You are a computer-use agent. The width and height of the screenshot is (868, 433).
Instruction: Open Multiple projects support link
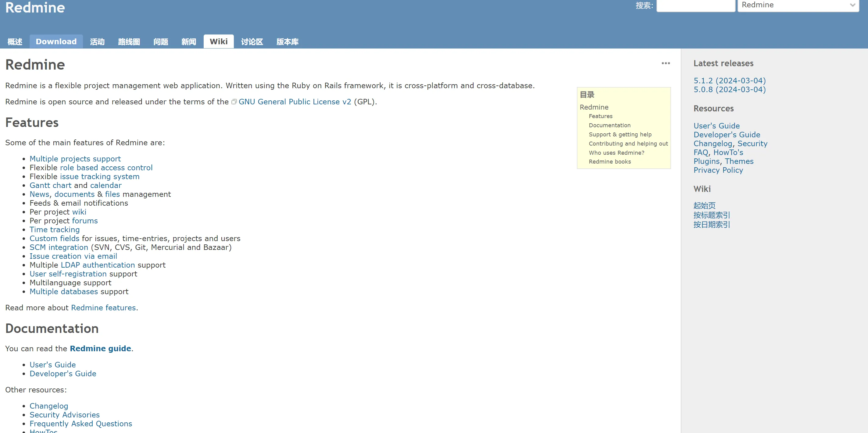click(x=75, y=159)
